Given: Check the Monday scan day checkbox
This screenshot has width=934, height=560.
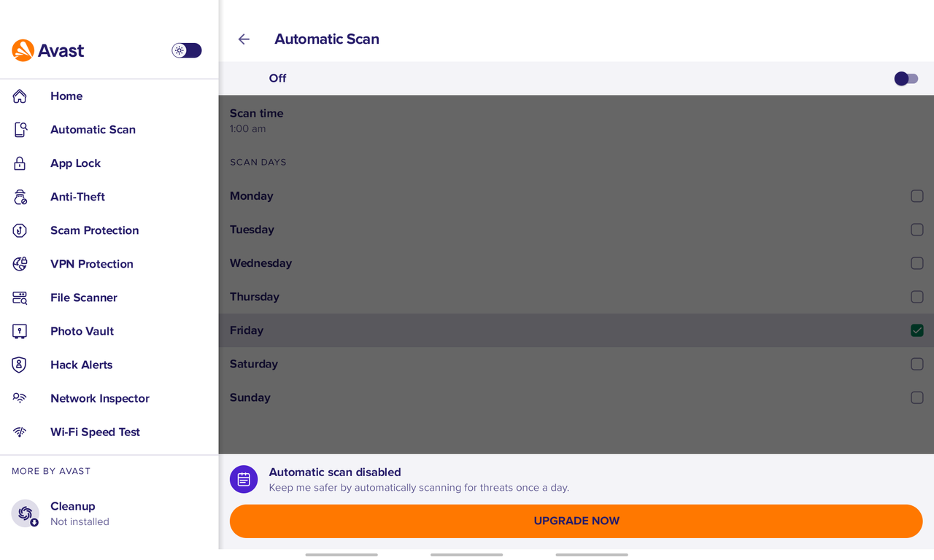Looking at the screenshot, I should click(x=917, y=196).
